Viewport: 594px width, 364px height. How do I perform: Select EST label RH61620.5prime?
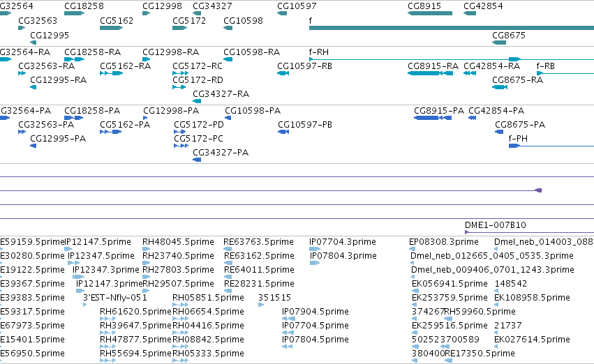(135, 312)
